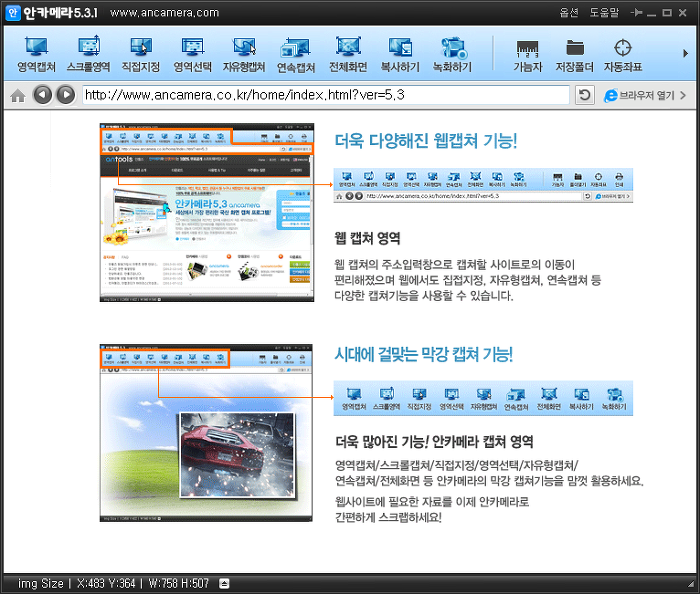700x594 pixels.
Task: Click the 안카메라 app logo icon
Action: 13,12
